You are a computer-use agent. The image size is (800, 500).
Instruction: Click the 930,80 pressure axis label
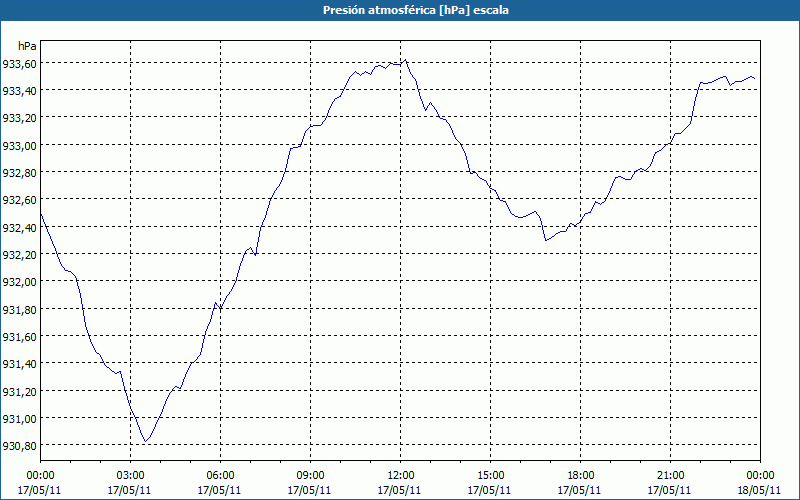[x=19, y=446]
